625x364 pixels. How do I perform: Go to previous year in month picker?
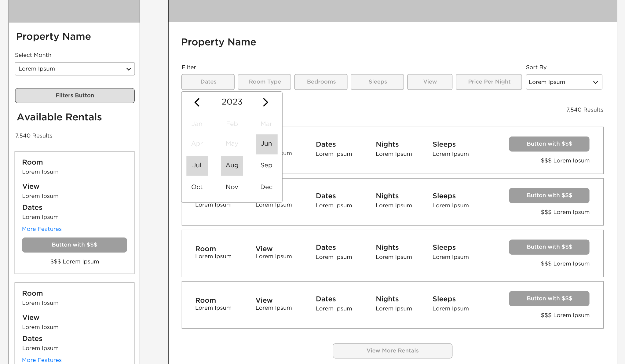[x=197, y=102]
